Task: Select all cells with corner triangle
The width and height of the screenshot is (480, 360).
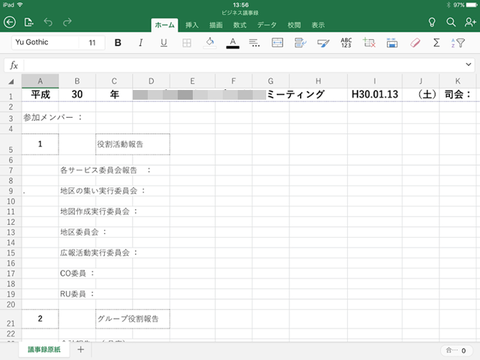Action: coord(11,81)
